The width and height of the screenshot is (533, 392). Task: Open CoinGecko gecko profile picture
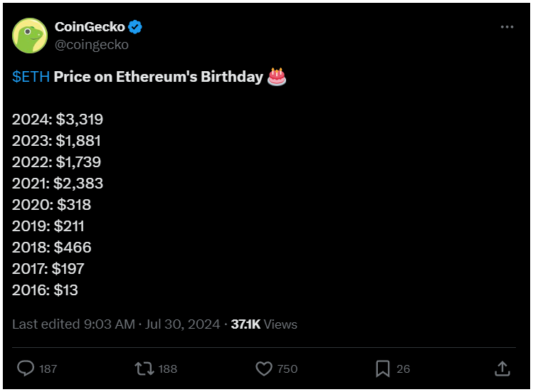click(30, 36)
